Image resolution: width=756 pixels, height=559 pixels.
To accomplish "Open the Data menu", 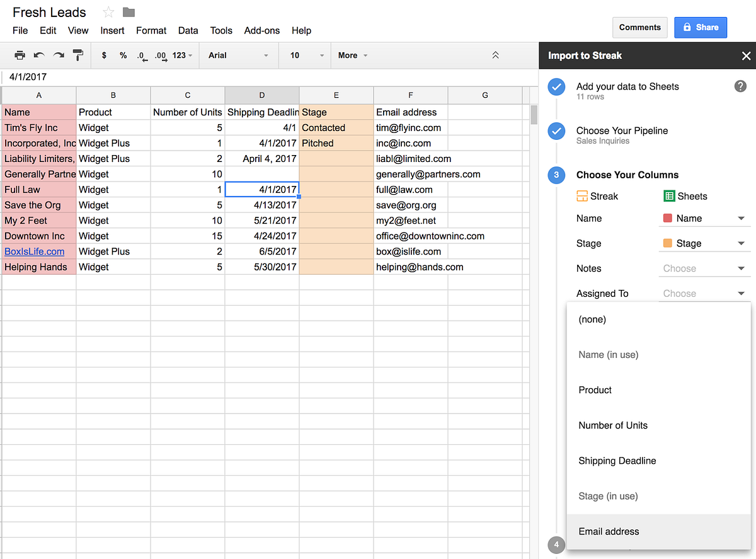I will (x=188, y=30).
